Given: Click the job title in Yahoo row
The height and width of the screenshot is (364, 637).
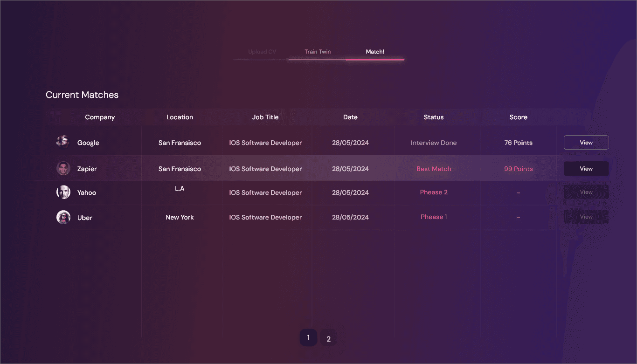Looking at the screenshot, I should [x=265, y=192].
